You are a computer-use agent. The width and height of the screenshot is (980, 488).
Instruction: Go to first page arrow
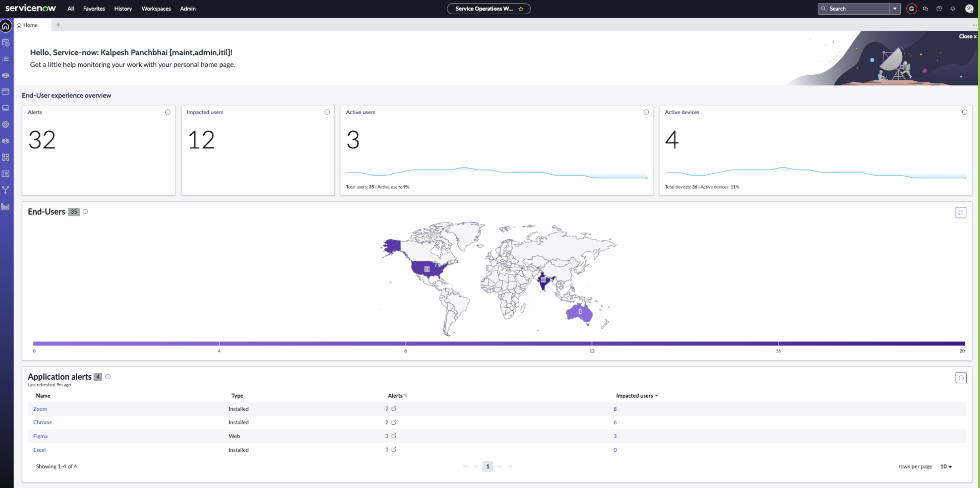[465, 466]
